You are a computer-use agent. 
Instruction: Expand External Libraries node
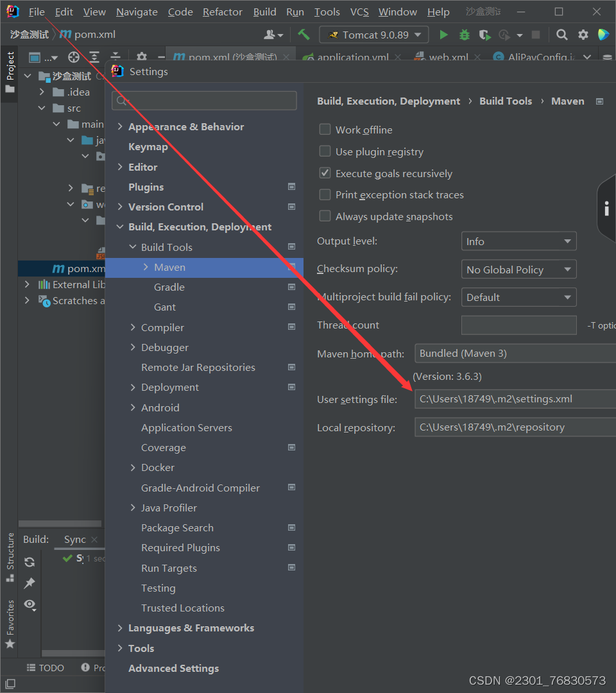(x=27, y=284)
